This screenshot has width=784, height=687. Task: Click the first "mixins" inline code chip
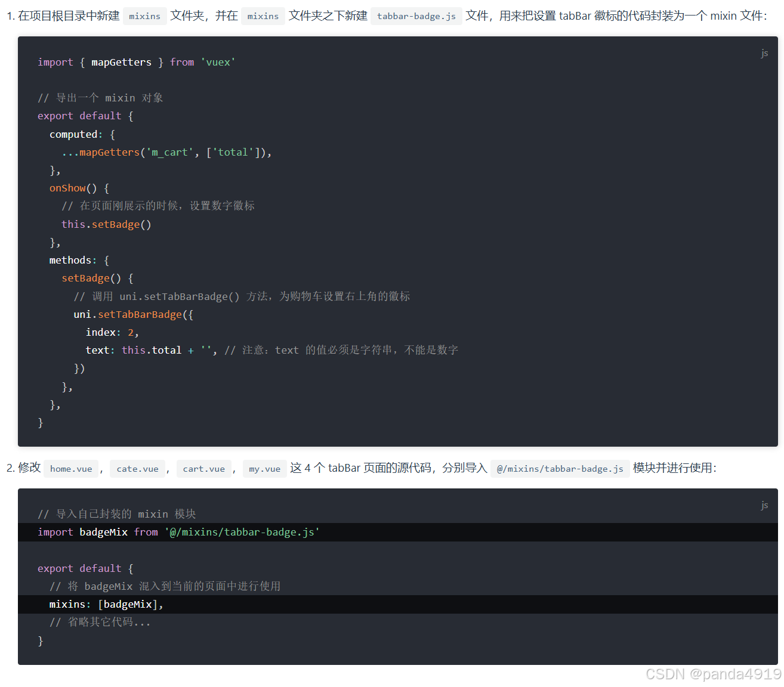[144, 16]
